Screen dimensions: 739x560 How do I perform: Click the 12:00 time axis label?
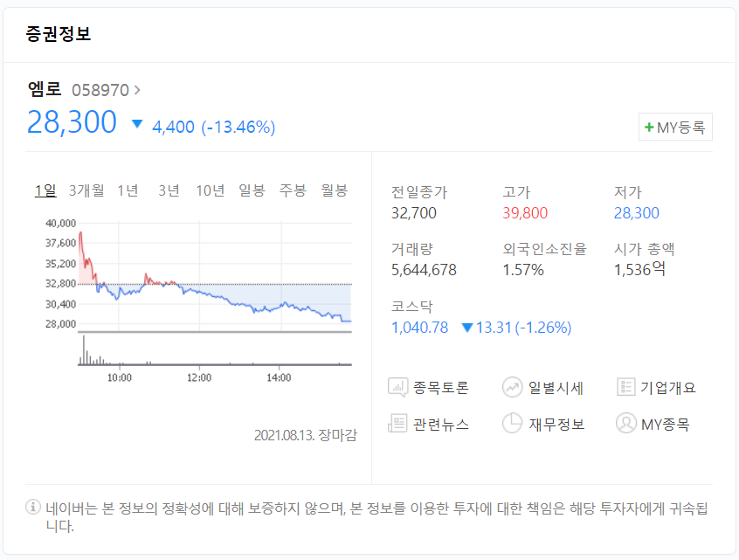tap(199, 377)
